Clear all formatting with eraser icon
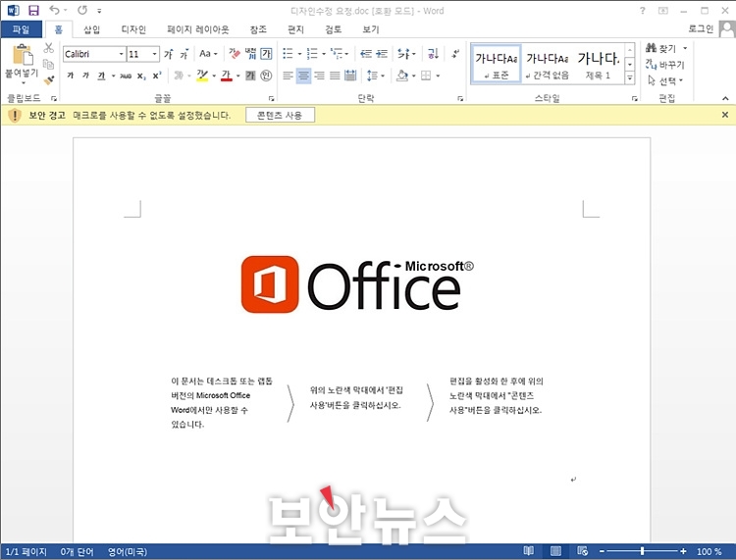 pyautogui.click(x=235, y=54)
